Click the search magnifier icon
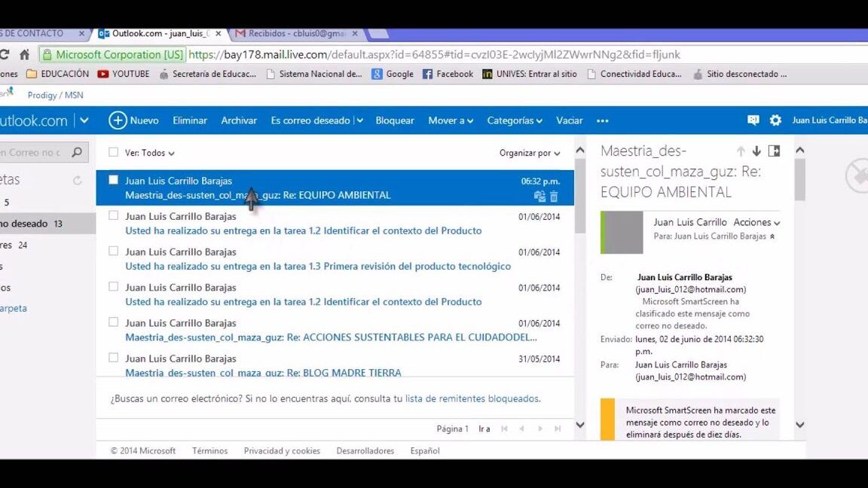This screenshot has width=868, height=488. tap(77, 151)
